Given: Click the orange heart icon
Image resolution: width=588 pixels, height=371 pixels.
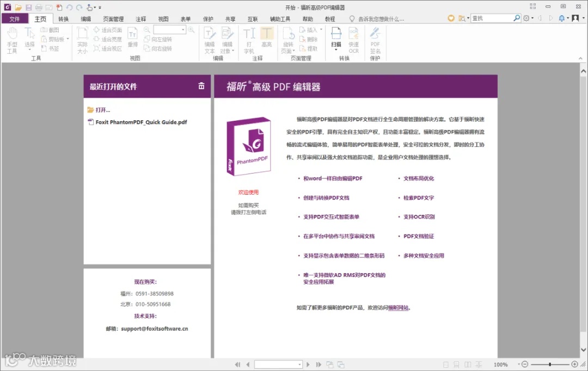Looking at the screenshot, I should click(x=451, y=18).
